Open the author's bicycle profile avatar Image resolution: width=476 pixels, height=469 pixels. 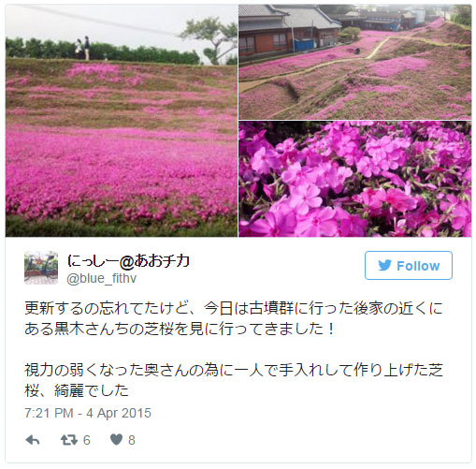pyautogui.click(x=41, y=268)
